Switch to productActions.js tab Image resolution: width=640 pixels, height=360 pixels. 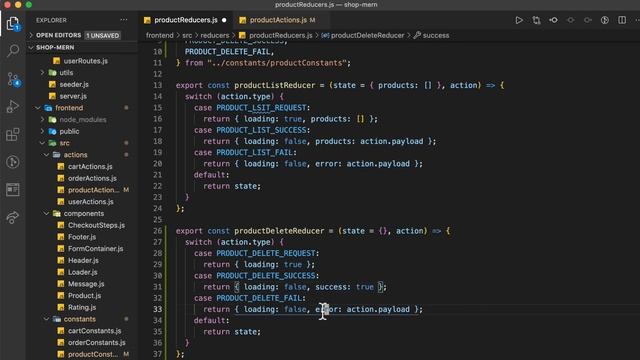click(x=278, y=20)
